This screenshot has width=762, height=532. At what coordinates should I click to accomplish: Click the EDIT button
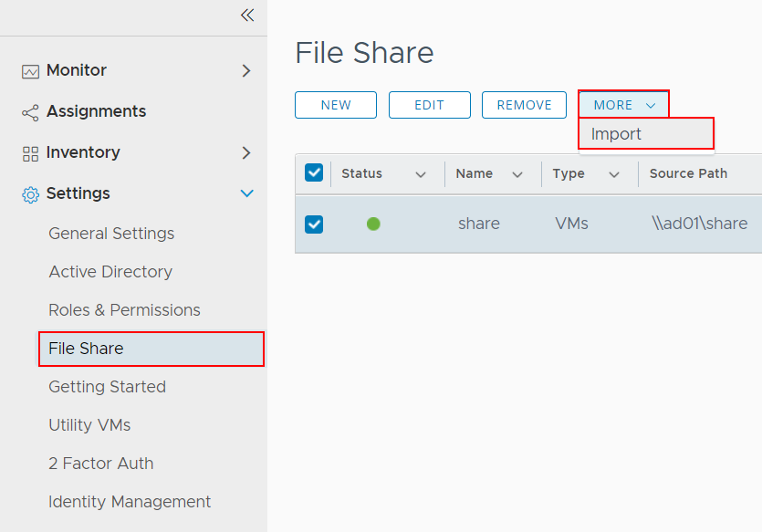429,105
